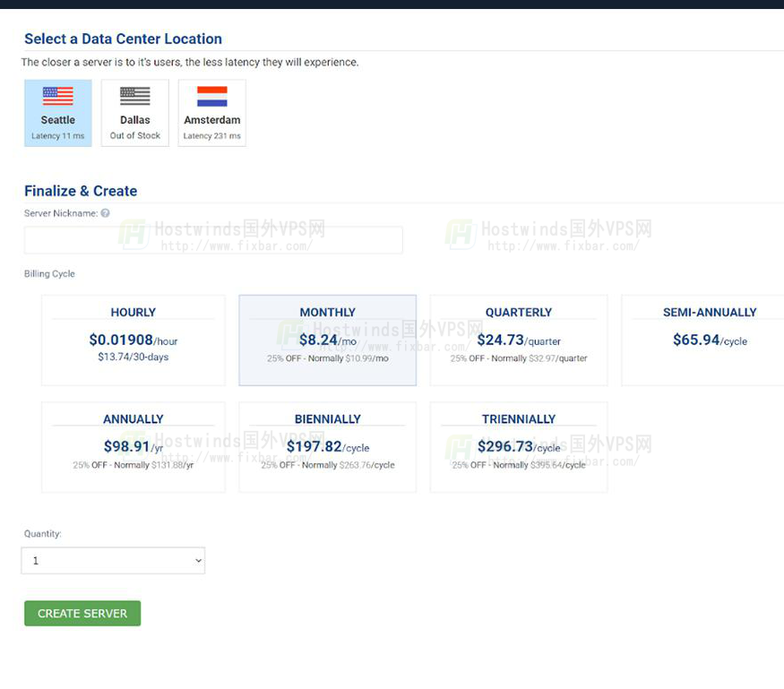
Task: Focus the Server Nickname input field
Action: click(213, 240)
